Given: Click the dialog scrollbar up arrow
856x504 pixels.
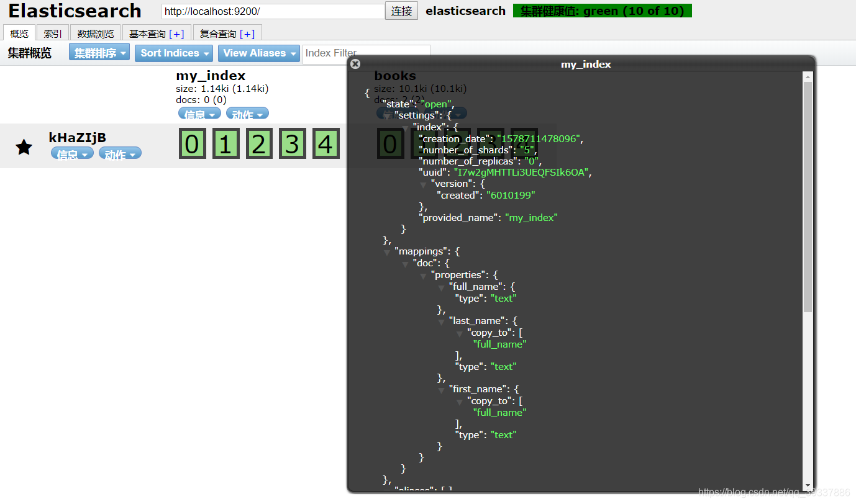Looking at the screenshot, I should [x=808, y=77].
